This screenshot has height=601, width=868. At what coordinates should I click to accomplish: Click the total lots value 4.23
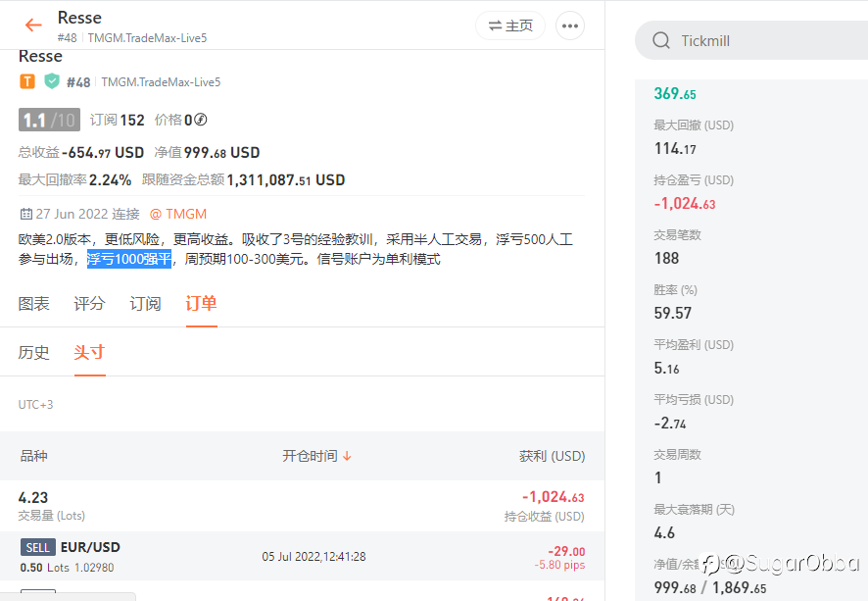tap(33, 497)
